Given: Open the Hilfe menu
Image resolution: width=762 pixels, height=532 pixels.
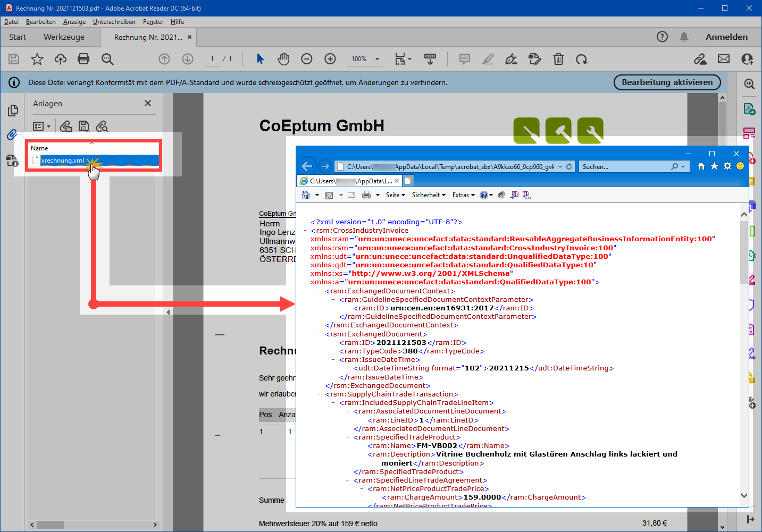Looking at the screenshot, I should (x=177, y=22).
